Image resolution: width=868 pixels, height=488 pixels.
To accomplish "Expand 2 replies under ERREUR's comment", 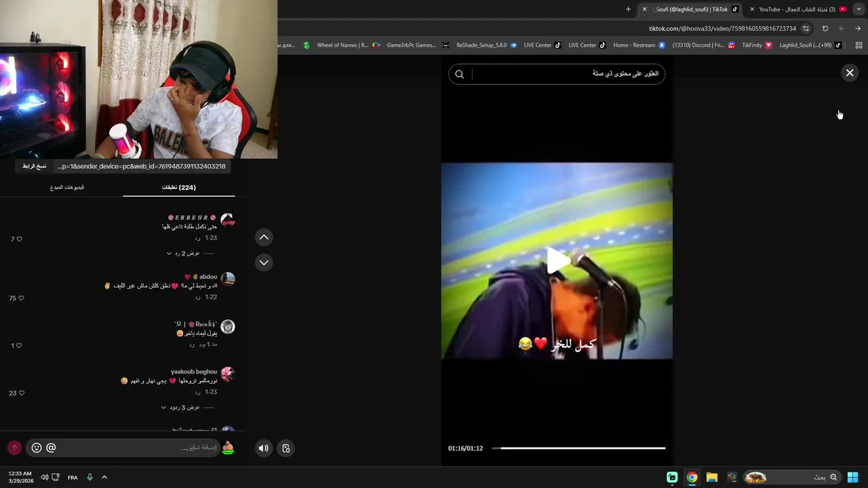I will coord(186,253).
